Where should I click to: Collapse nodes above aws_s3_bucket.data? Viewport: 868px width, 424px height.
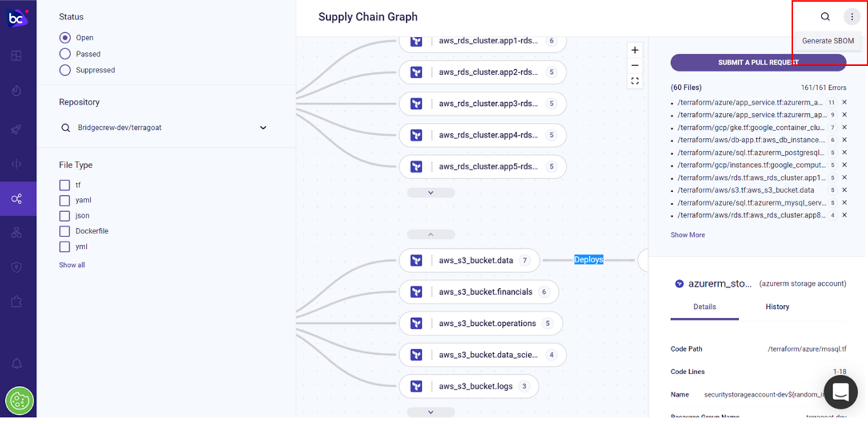pos(431,235)
